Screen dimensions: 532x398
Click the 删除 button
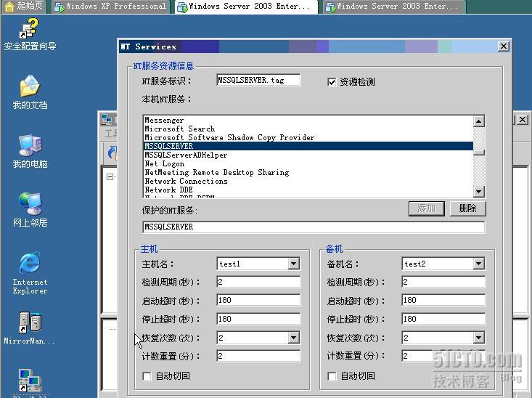coord(468,208)
